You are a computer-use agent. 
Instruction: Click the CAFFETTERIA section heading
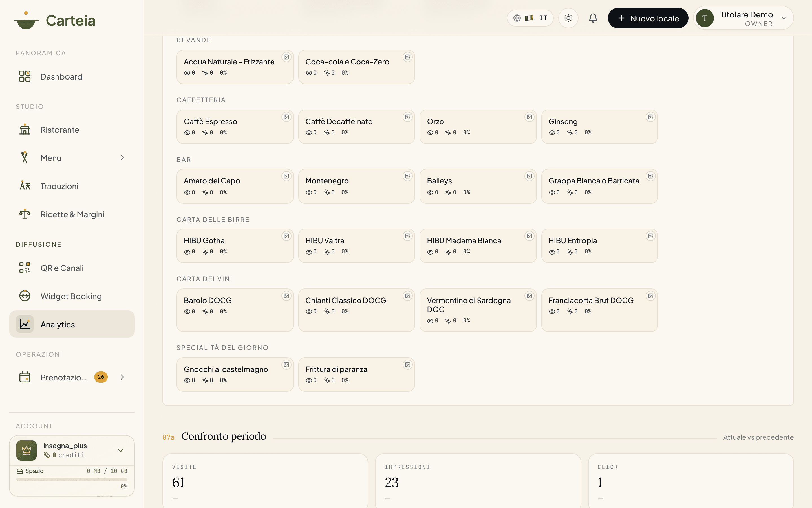coord(201,100)
